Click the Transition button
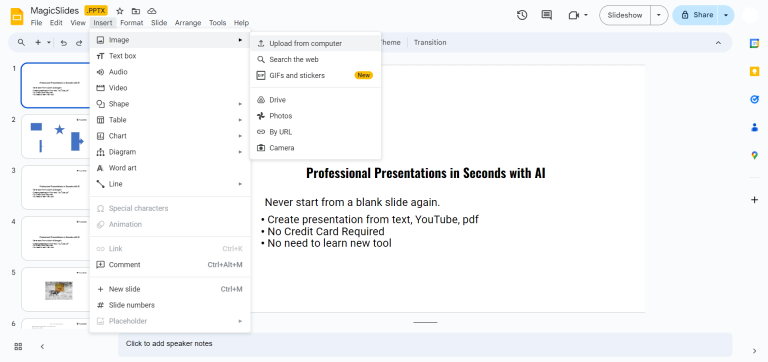The width and height of the screenshot is (768, 362). 430,43
